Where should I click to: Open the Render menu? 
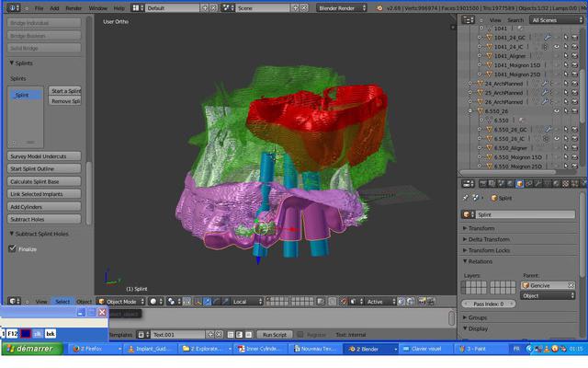click(73, 7)
